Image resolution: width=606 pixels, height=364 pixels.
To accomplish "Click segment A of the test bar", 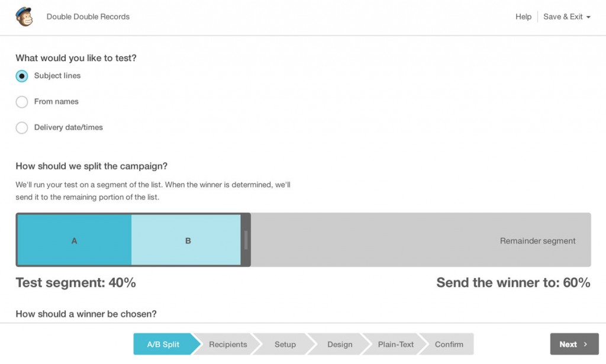I will click(x=74, y=240).
